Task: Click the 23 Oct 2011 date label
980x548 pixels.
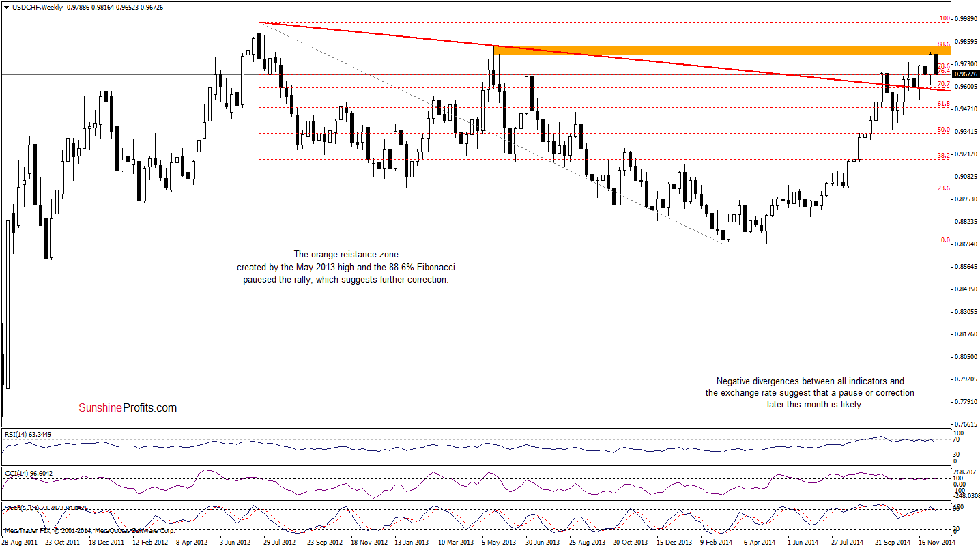Action: [x=62, y=542]
